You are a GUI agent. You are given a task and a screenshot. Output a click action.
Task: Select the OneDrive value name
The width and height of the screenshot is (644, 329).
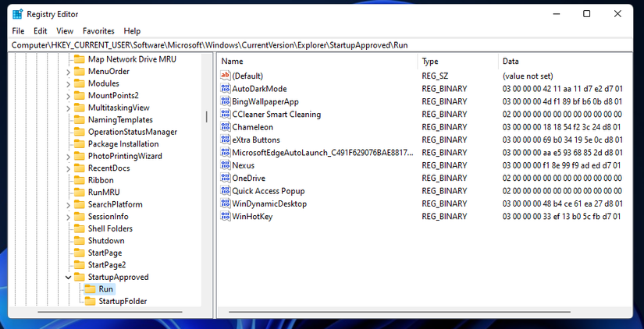click(x=248, y=178)
